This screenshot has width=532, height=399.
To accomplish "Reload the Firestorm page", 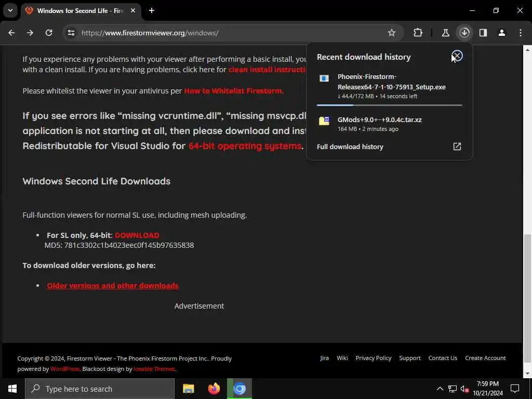I will click(49, 33).
